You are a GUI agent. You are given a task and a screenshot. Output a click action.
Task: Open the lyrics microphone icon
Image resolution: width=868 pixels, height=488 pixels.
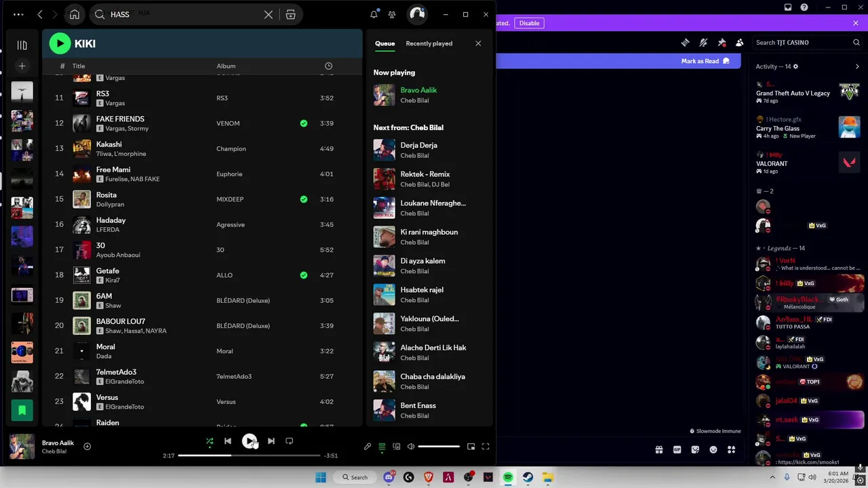pos(368,447)
